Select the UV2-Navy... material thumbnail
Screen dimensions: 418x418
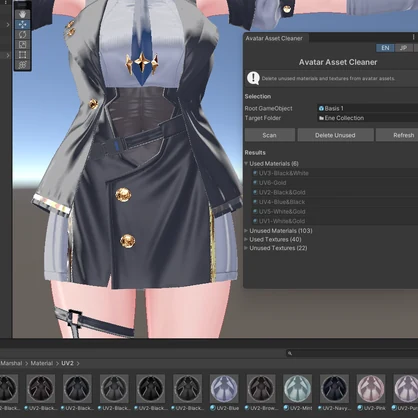pos(334,388)
